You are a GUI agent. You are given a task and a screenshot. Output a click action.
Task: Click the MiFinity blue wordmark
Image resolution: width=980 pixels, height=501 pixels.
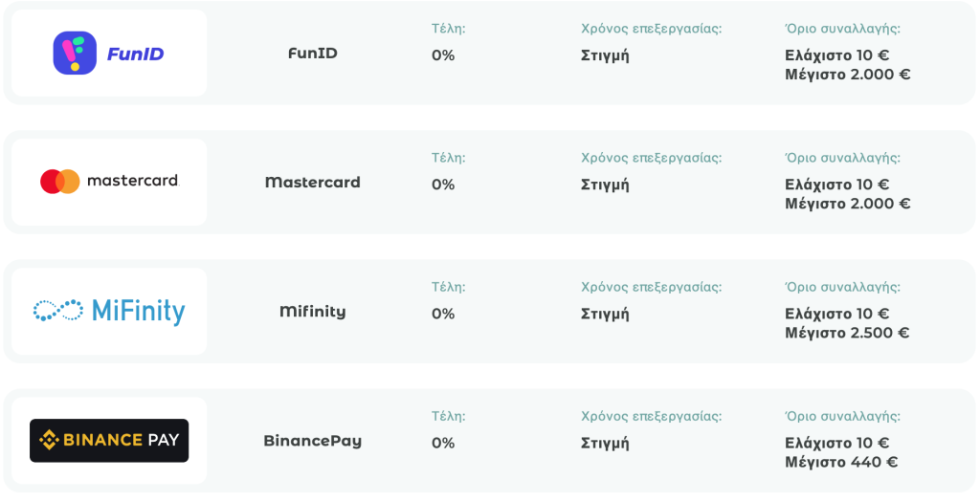coord(138,312)
